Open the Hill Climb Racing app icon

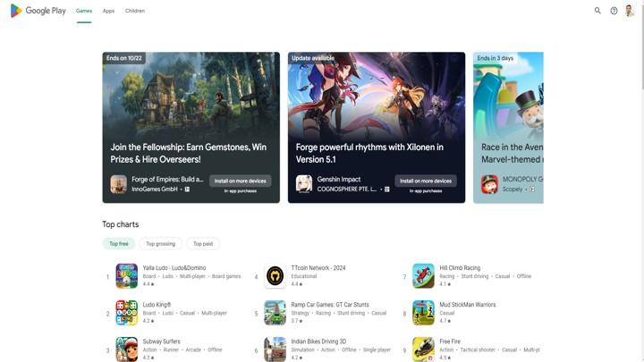423,276
